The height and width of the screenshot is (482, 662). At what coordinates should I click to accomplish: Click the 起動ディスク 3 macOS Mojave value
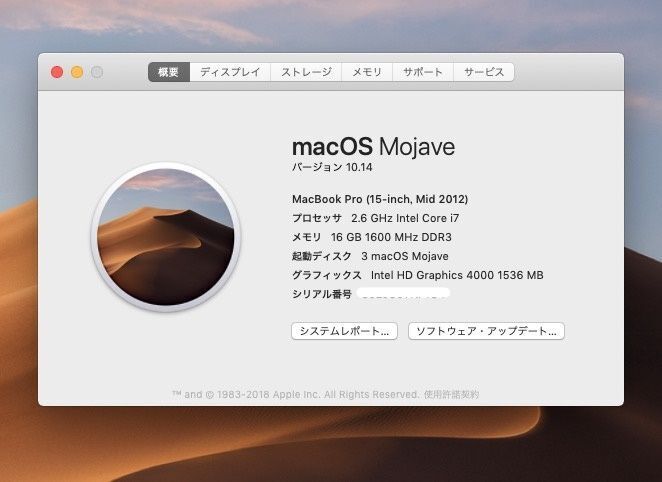tap(405, 256)
